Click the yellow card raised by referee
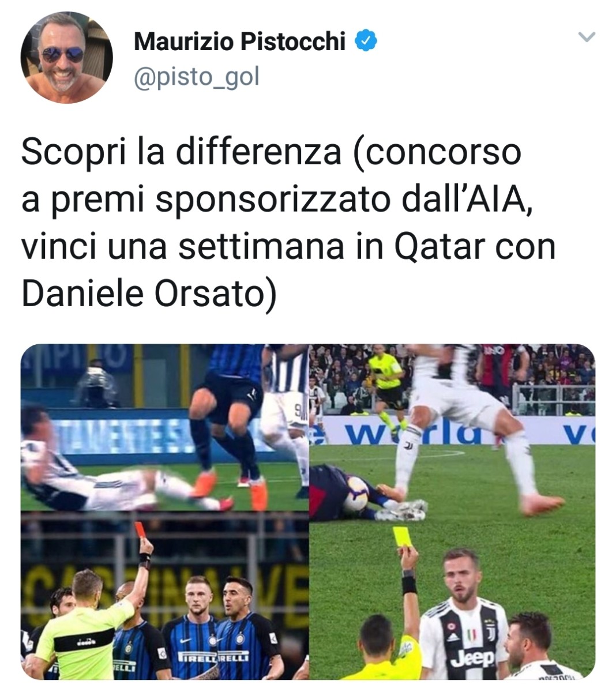616x692 pixels. tap(401, 536)
